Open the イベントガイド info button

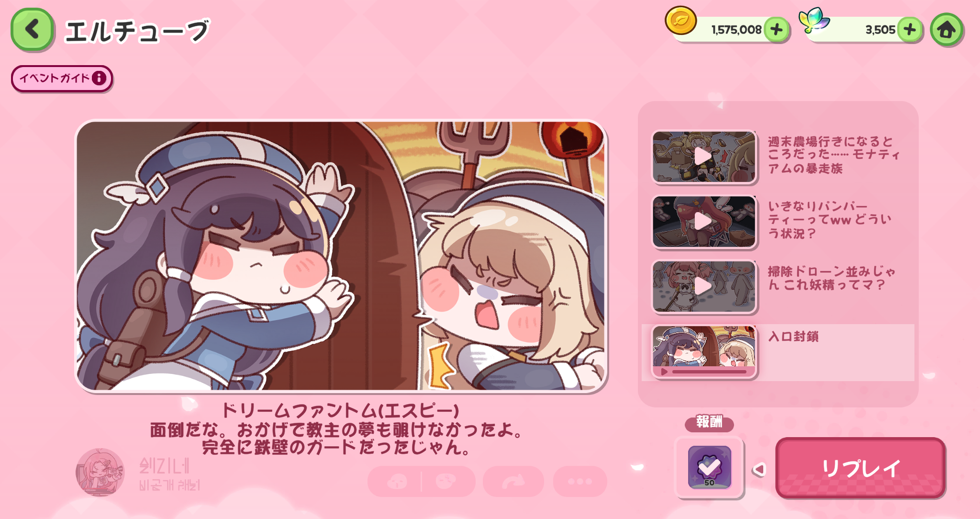pos(62,78)
